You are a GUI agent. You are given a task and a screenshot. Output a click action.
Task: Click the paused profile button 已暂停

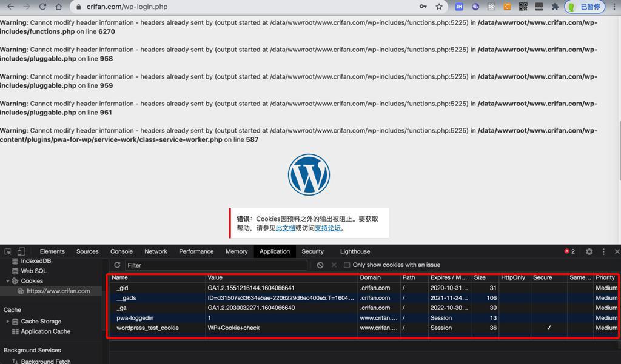585,7
